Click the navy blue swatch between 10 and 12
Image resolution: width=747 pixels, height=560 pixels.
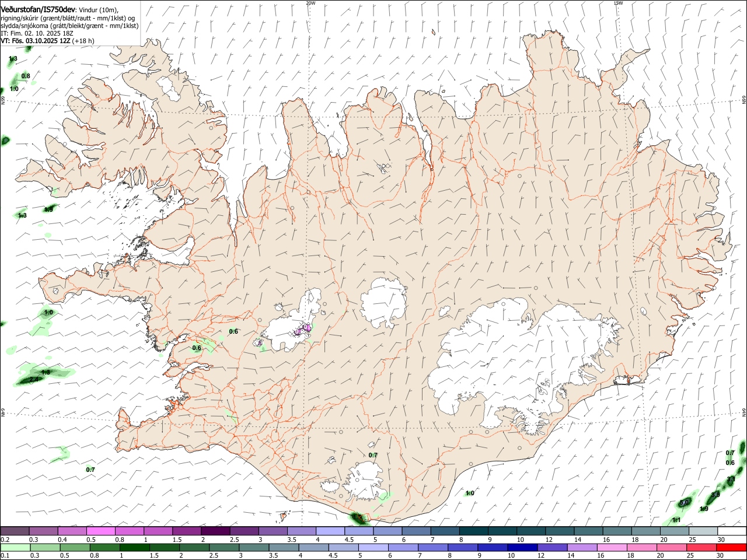click(522, 547)
